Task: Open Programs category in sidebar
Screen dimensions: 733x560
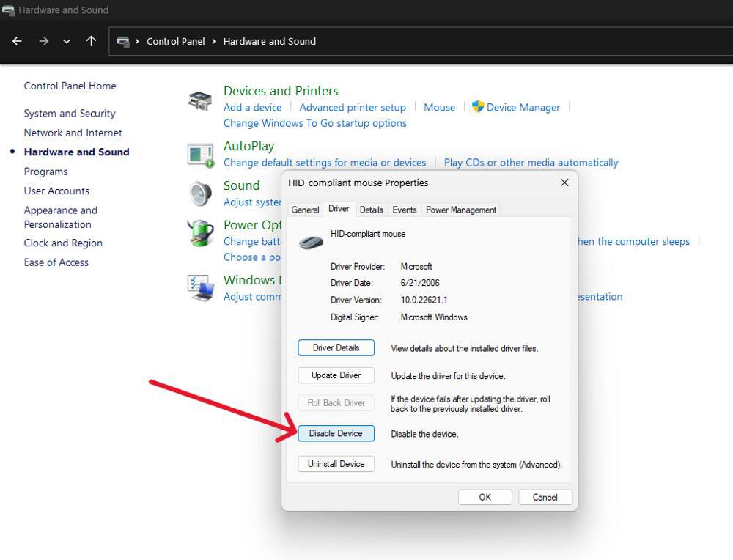Action: click(x=45, y=172)
